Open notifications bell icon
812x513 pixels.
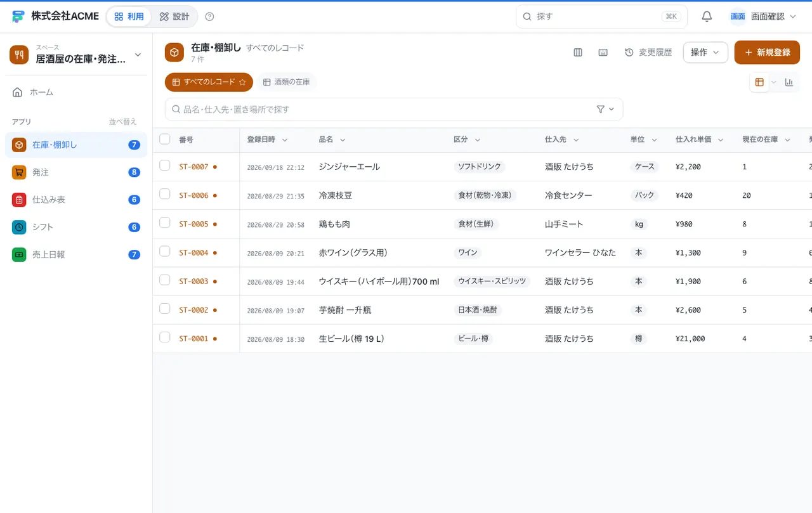click(707, 16)
